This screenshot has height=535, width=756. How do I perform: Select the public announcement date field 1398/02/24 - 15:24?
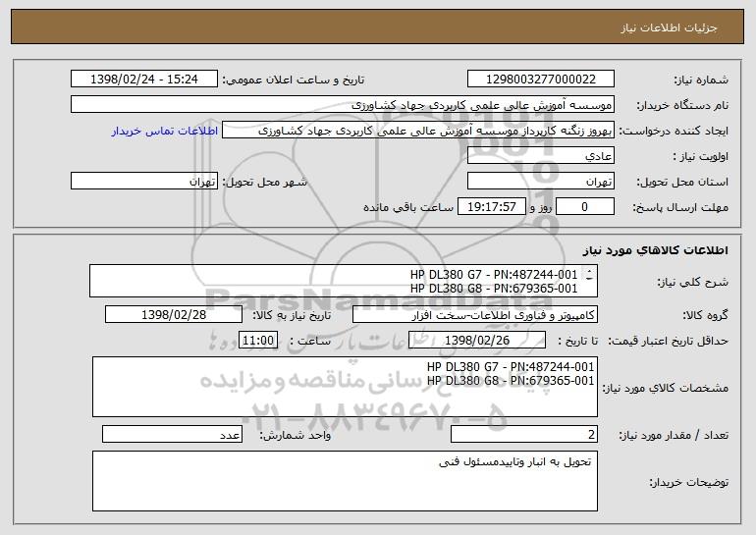[143, 79]
